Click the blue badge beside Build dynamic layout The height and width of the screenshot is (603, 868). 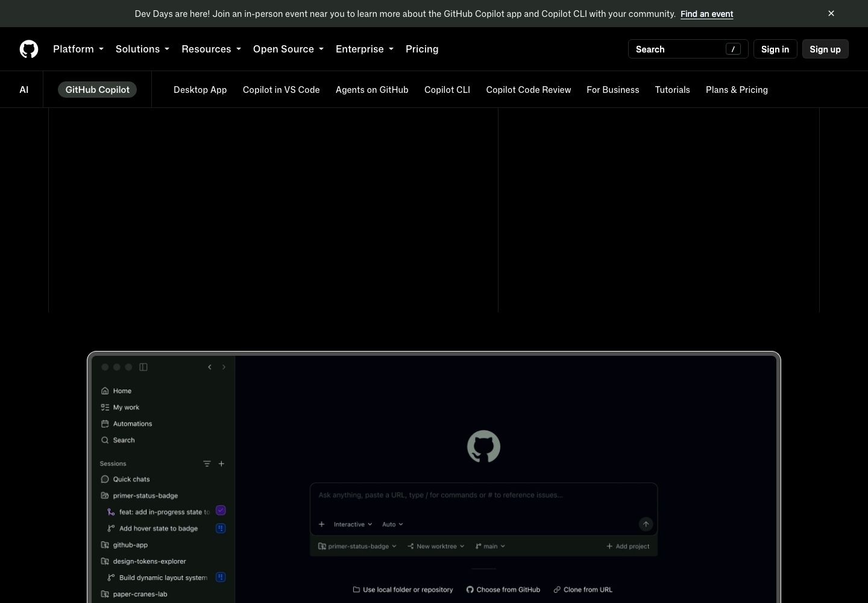pos(221,577)
